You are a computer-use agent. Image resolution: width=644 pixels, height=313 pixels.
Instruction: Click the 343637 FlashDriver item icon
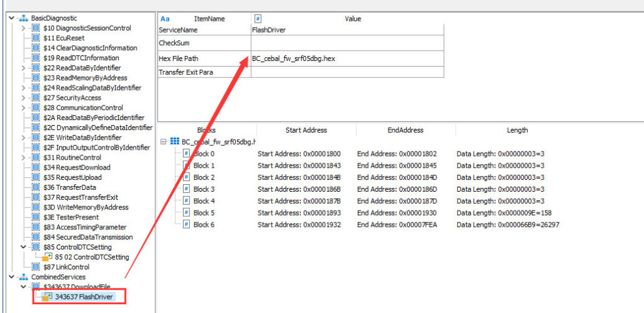point(47,297)
